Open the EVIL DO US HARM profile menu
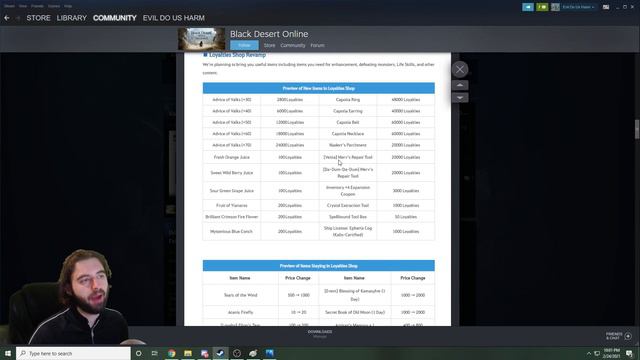The width and height of the screenshot is (640, 360). pos(173,18)
